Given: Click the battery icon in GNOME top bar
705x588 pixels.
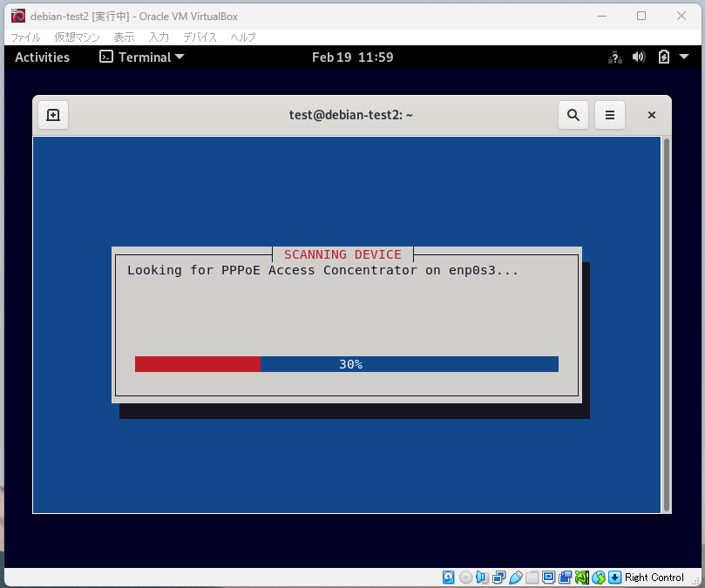Looking at the screenshot, I should pos(664,57).
